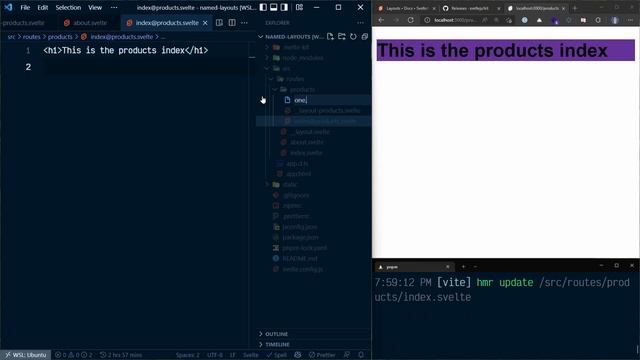Refresh the explorer file tree
Image resolution: width=640 pixels, height=360 pixels.
(x=353, y=37)
